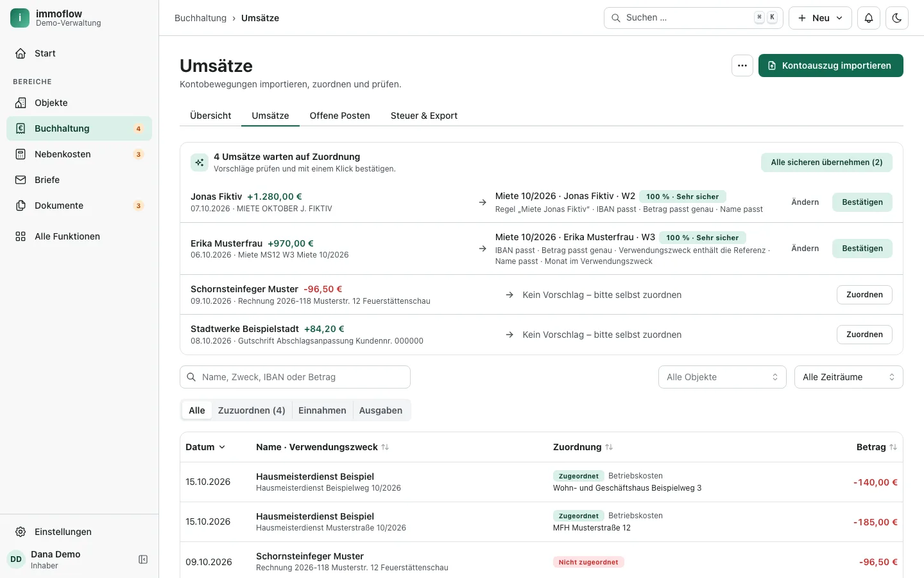Image resolution: width=924 pixels, height=578 pixels.
Task: Click the Nebenkosten calculator icon
Action: tap(21, 154)
